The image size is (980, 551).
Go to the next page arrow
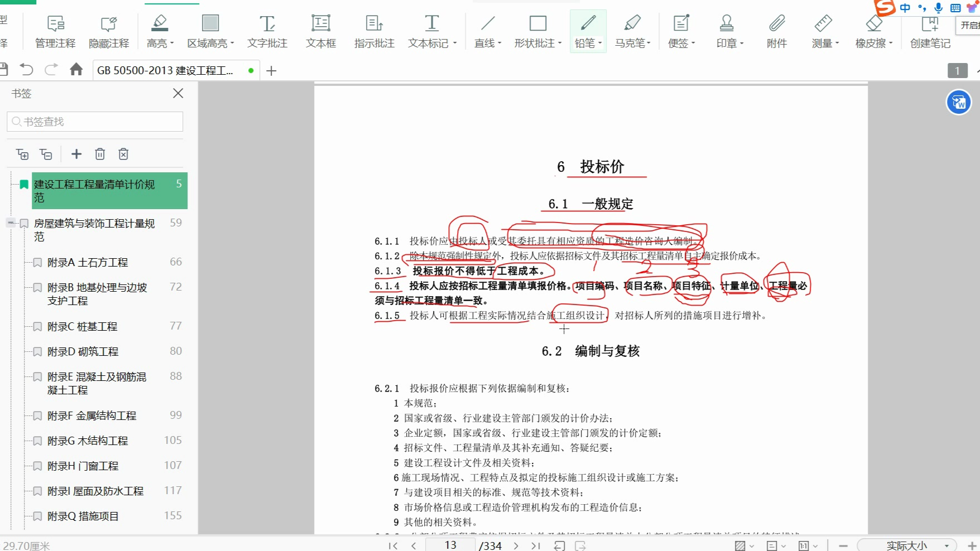[516, 545]
